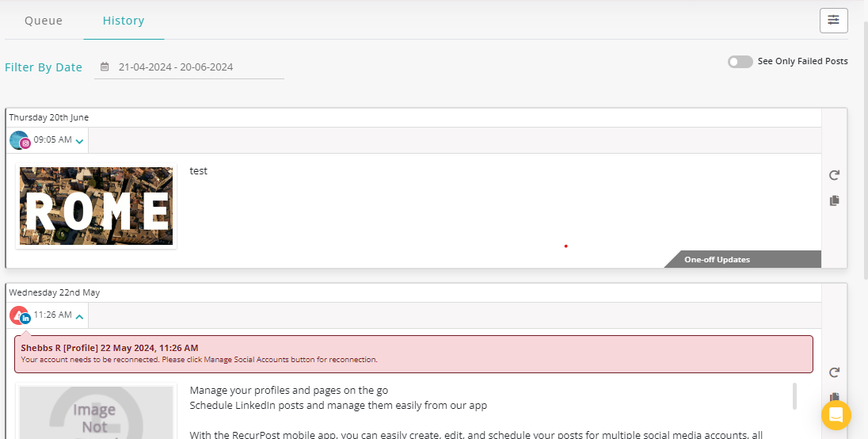Screen dimensions: 868x439
Task: Click the calendar icon beside date range
Action: (105, 67)
